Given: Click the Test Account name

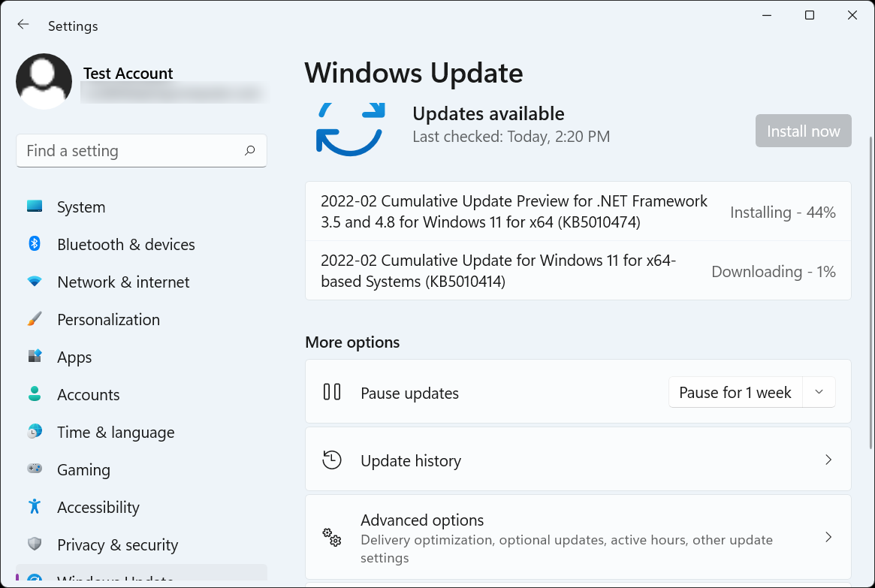Looking at the screenshot, I should [128, 73].
